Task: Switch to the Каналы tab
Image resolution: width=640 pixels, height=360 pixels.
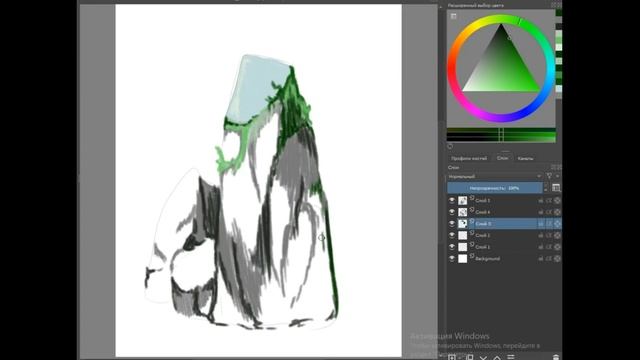Action: pyautogui.click(x=525, y=158)
